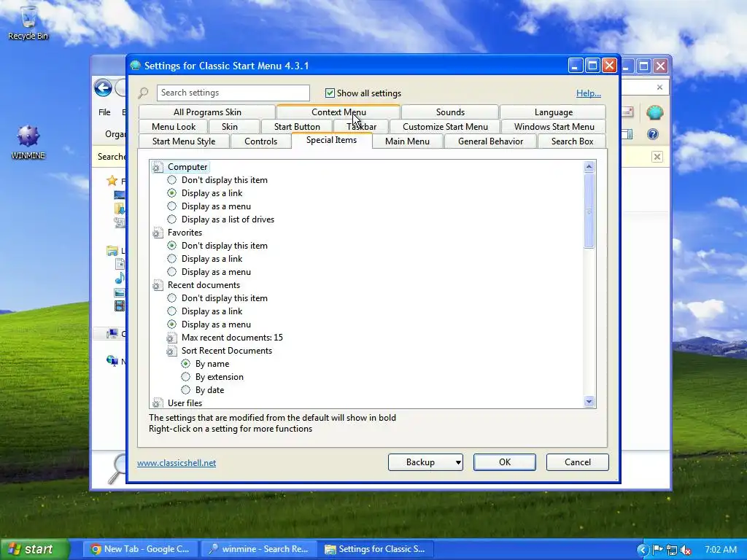Click the Classic Shell shell icon in Explorer toolbar
747x560 pixels.
655,112
